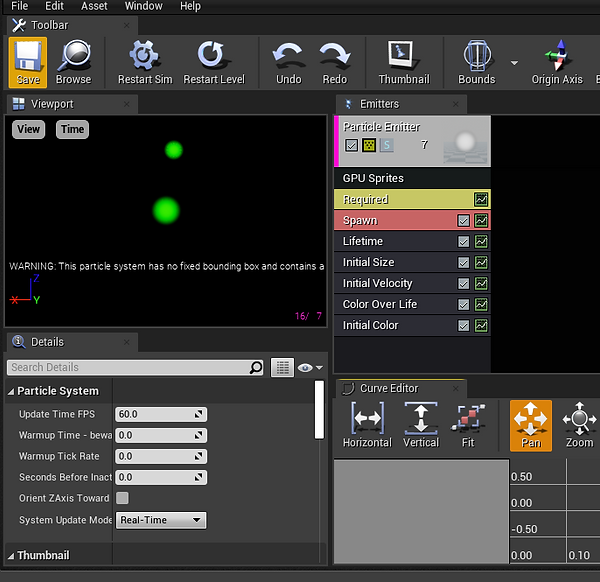Open the Time menu in Viewport
Screen dimensions: 600x582
point(72,129)
